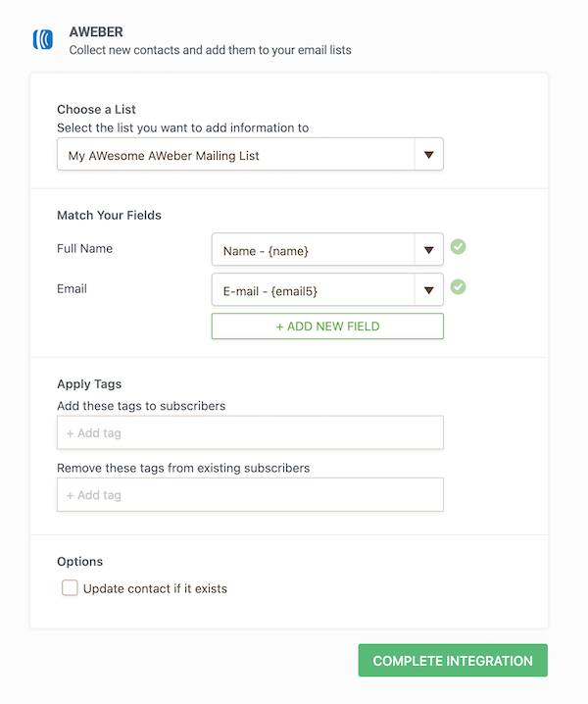Focus the add tags to subscribers field

click(250, 432)
